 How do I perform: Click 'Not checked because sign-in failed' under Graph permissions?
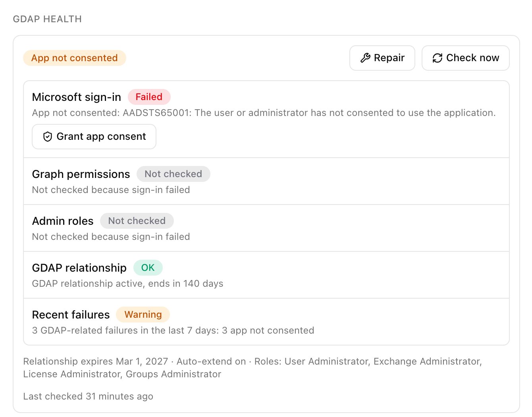(x=111, y=190)
